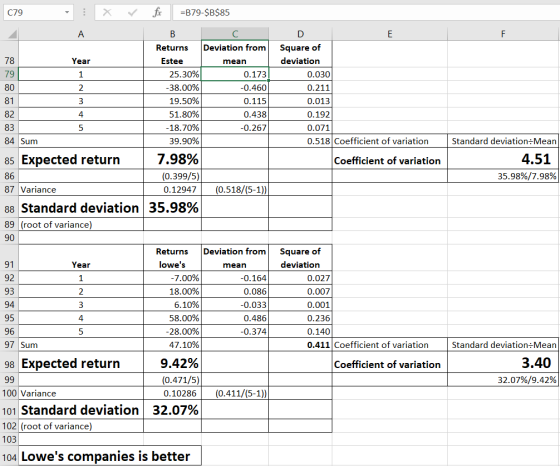Click 'Lowe's companies is better' cell
Screen dimensions: 560x466
[110, 456]
